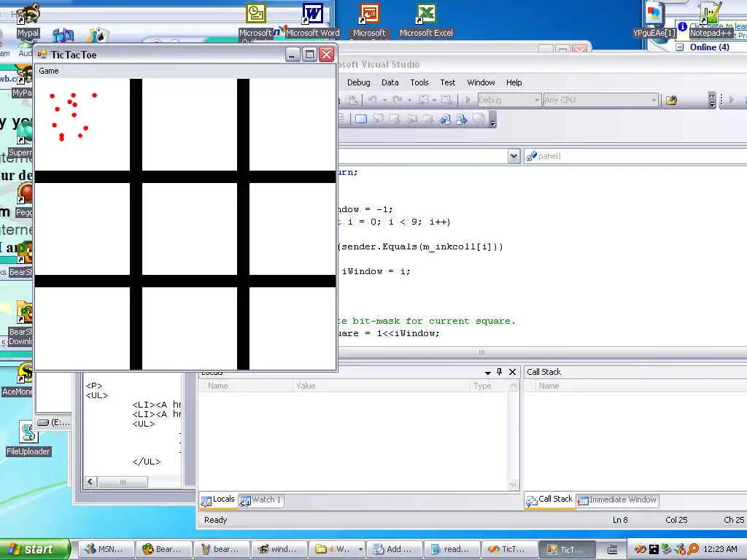Open the Window menu in Visual Studio
Screen dimensions: 747x560
(x=481, y=82)
